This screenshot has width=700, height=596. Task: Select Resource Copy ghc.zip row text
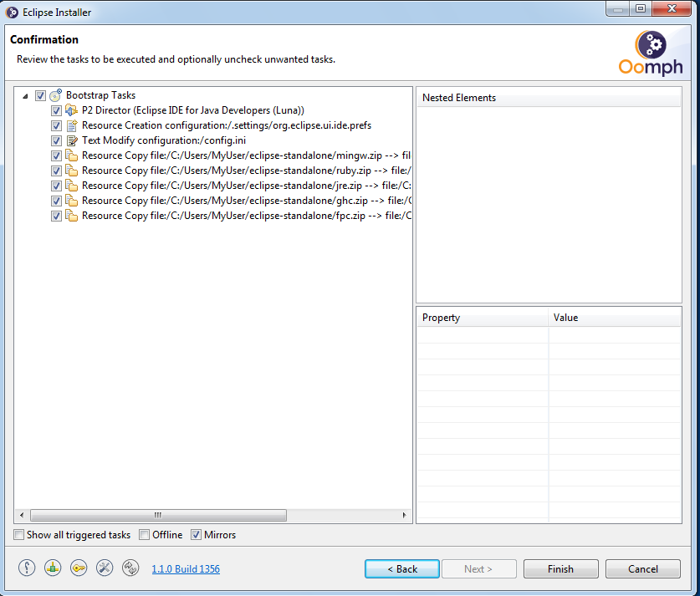point(246,201)
